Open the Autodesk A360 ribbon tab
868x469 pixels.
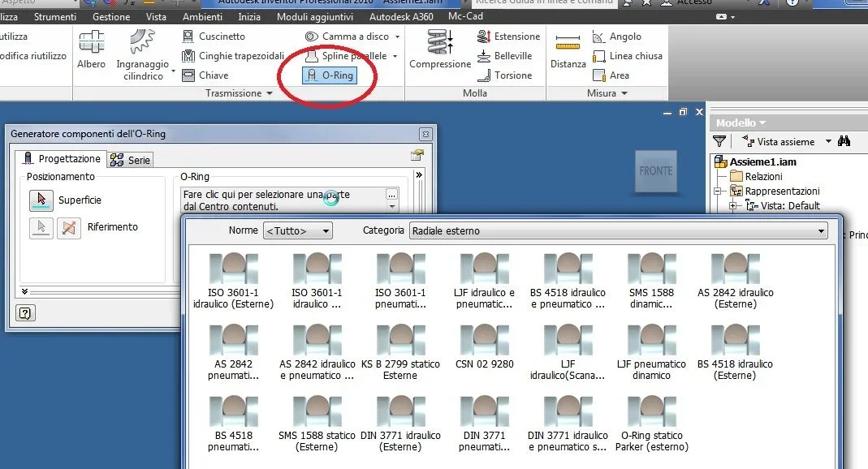coord(401,17)
